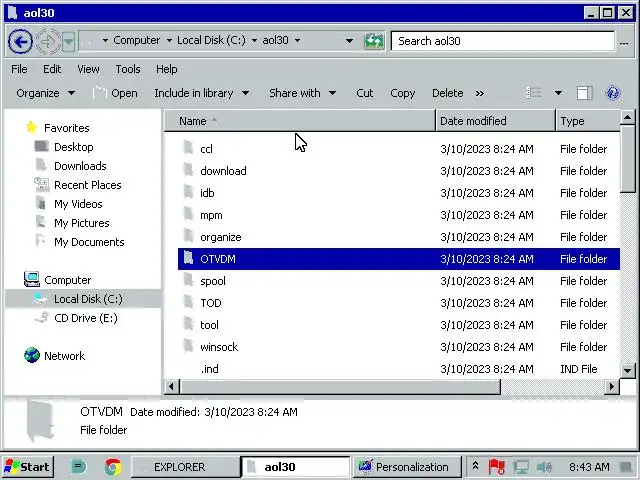This screenshot has width=640, height=480.
Task: Click Copy in the command bar
Action: (402, 93)
